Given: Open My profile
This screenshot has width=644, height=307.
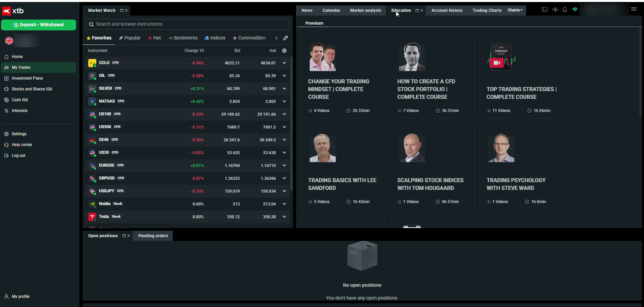Looking at the screenshot, I should point(21,297).
